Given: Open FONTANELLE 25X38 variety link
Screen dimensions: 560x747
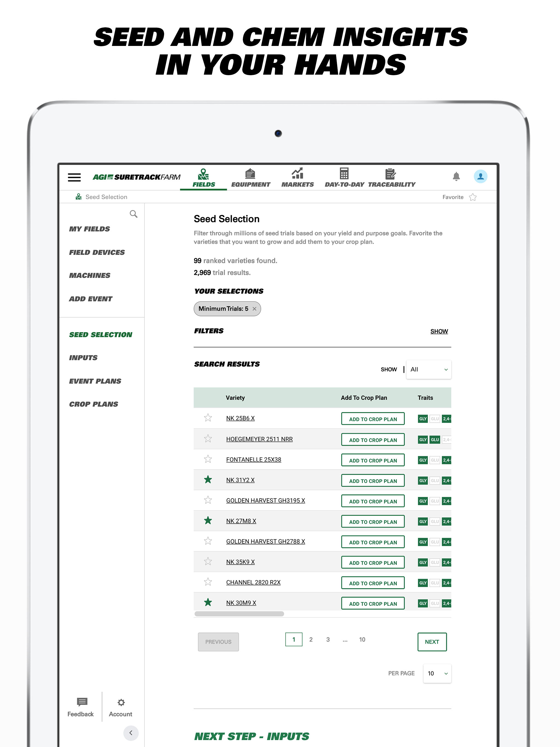Looking at the screenshot, I should [254, 460].
